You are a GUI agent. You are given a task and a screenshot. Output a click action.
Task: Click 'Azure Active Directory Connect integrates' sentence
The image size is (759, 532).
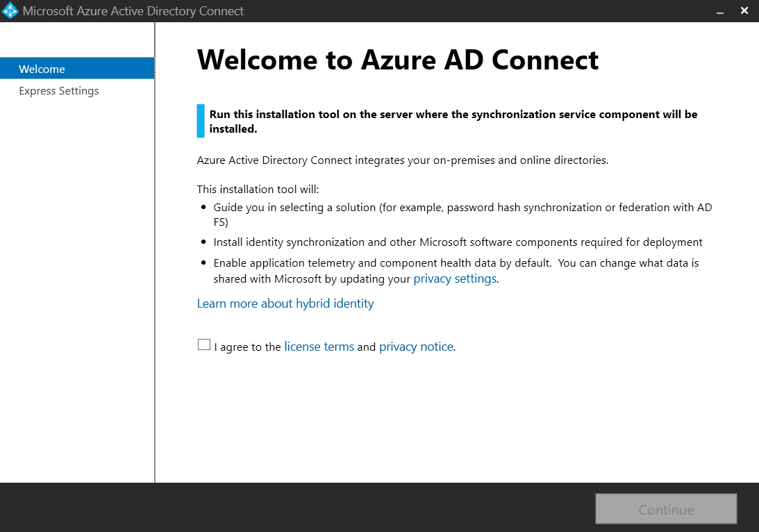[x=403, y=160]
